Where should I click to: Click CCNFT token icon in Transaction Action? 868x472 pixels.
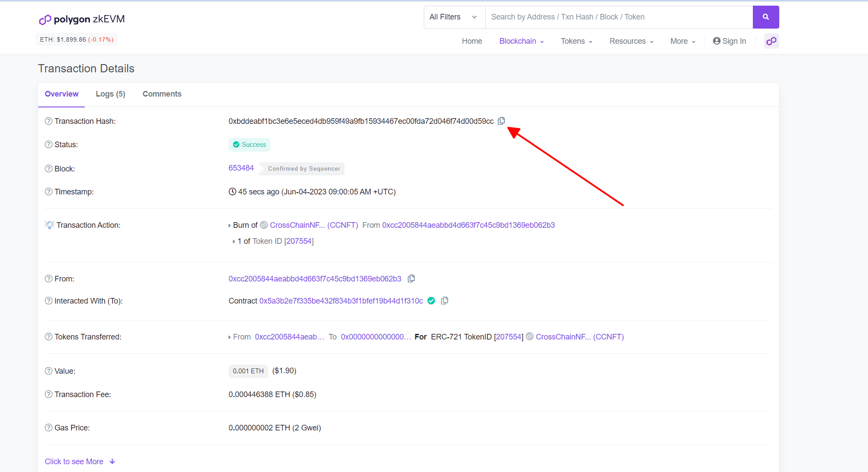coord(264,225)
